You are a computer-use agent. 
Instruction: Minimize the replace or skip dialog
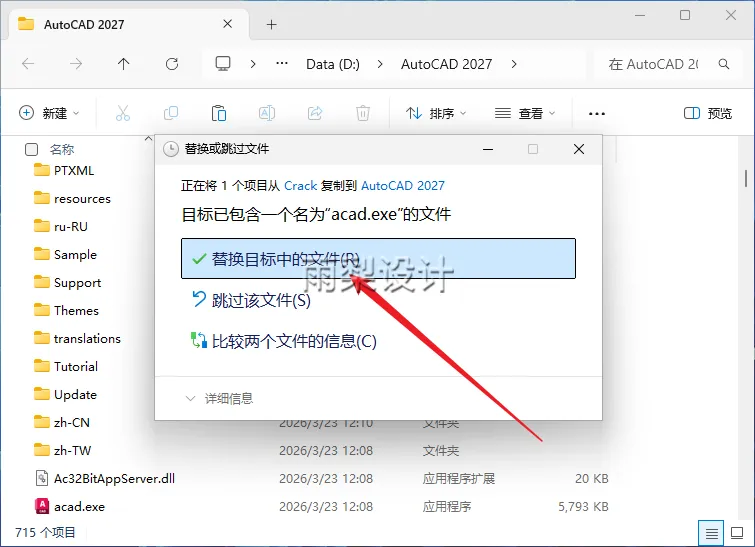tap(488, 149)
